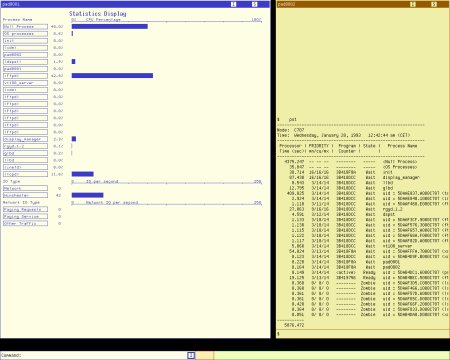Click the Winchester IO per second bar
The image size is (450, 360).
(x=87, y=195)
